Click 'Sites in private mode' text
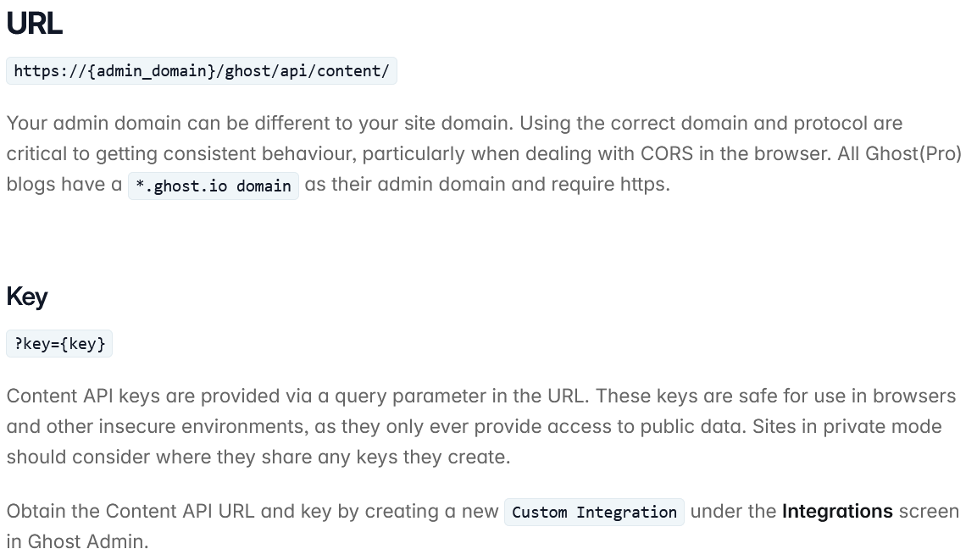Image resolution: width=977 pixels, height=560 pixels. pos(847,427)
